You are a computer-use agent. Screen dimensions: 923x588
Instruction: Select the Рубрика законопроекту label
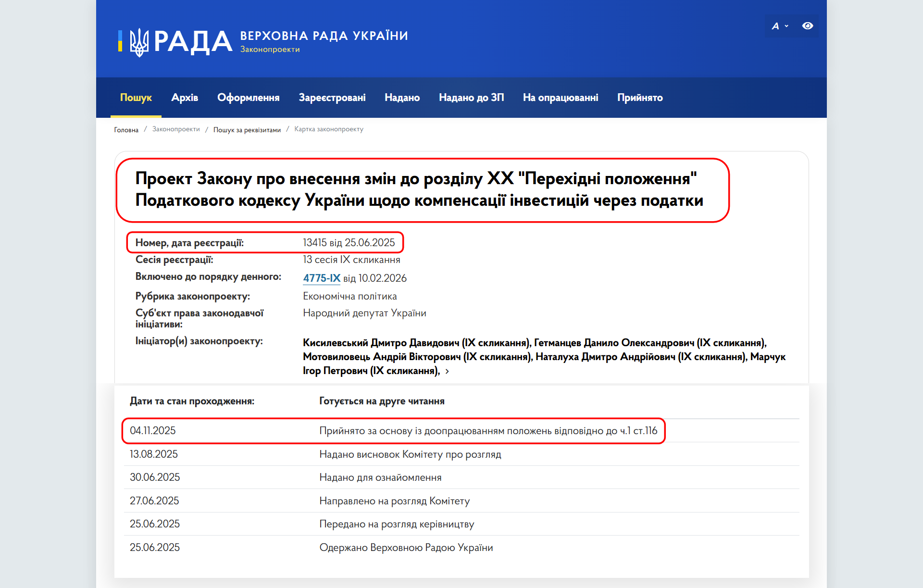[193, 296]
